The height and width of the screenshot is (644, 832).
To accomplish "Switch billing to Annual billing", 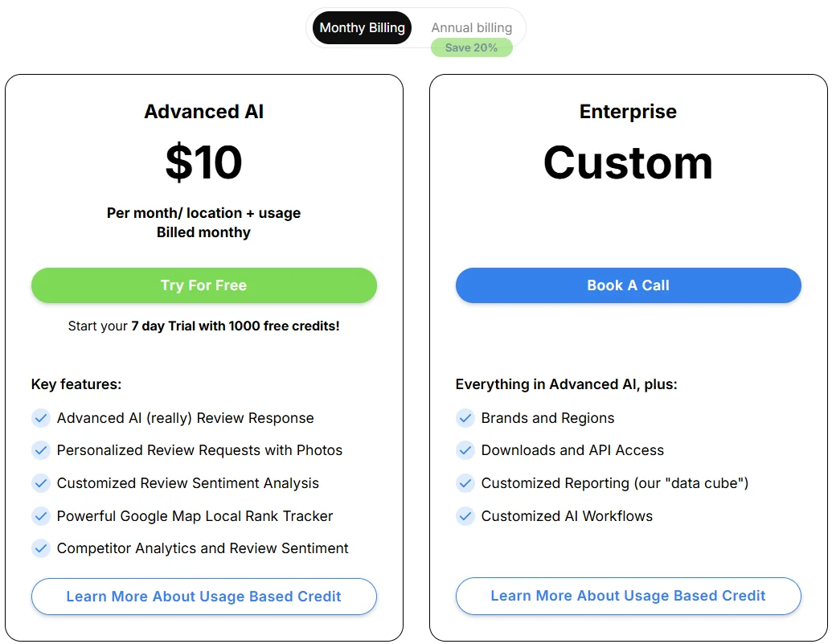I will tap(471, 27).
